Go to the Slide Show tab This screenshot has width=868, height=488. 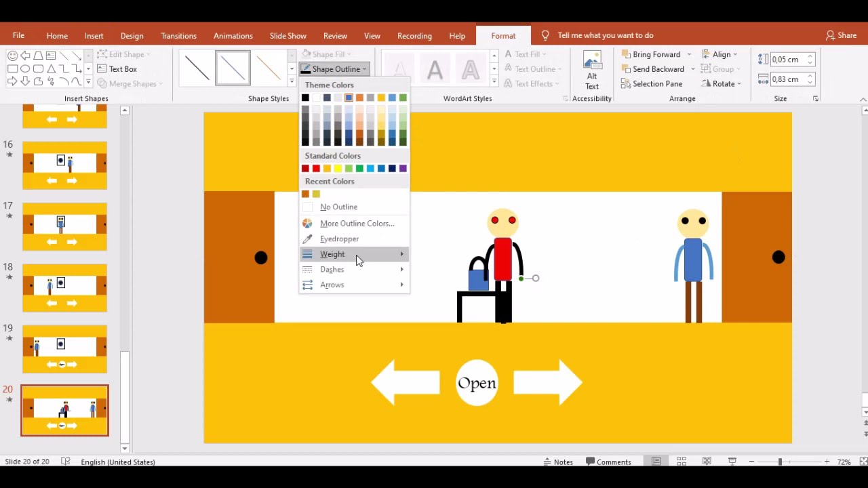(288, 36)
